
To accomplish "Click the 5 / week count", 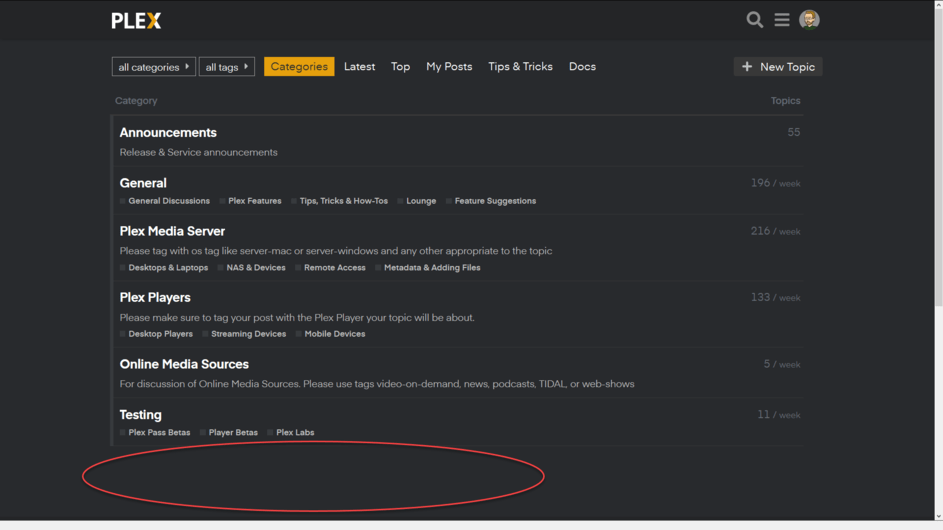I will click(x=782, y=364).
